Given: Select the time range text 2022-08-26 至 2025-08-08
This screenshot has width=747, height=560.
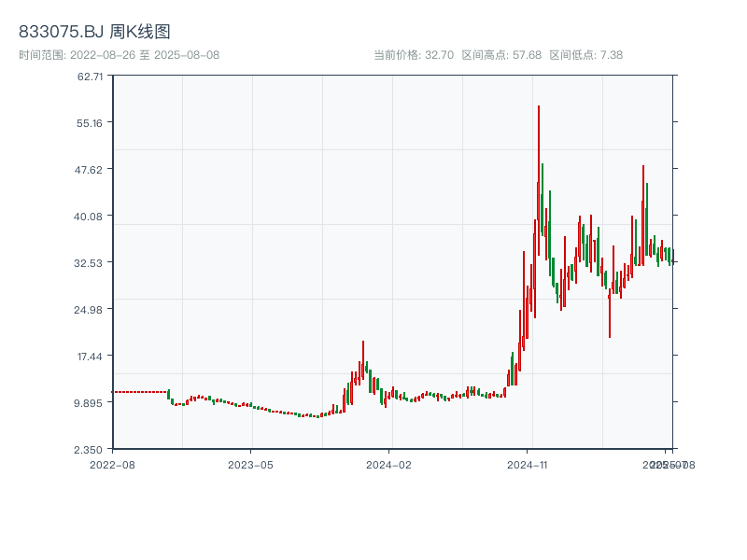Looking at the screenshot, I should (x=145, y=55).
